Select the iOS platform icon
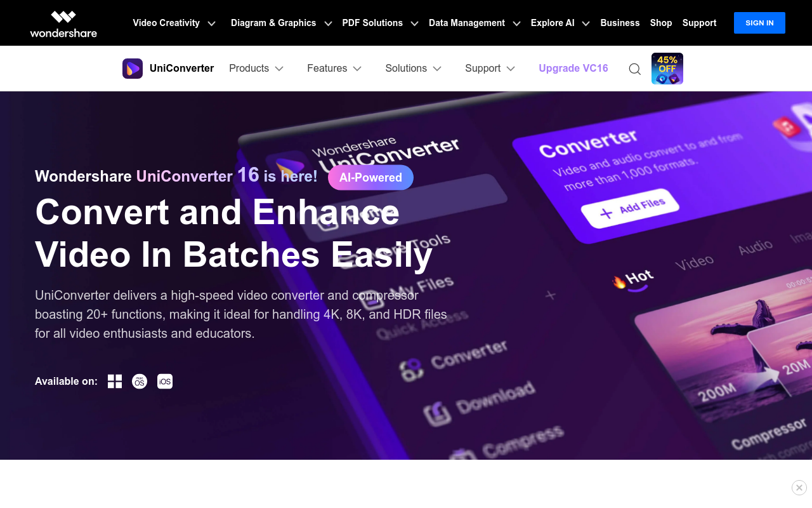This screenshot has height=508, width=812. tap(165, 381)
